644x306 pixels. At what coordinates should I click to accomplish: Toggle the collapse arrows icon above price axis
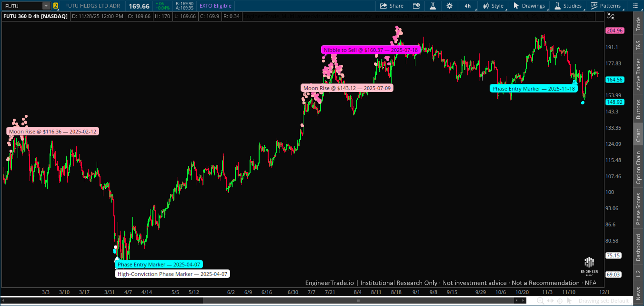pyautogui.click(x=611, y=16)
